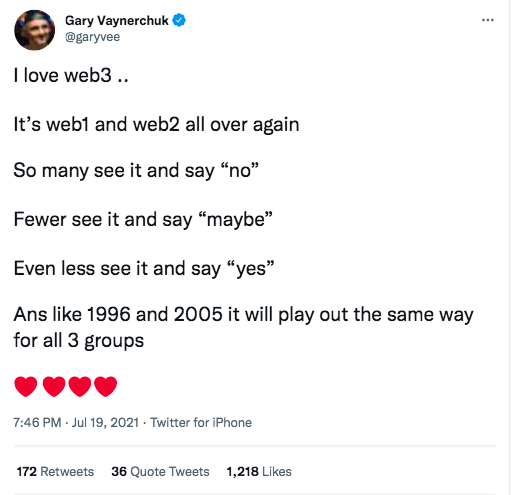View the 36 Quote Tweets list

[160, 471]
